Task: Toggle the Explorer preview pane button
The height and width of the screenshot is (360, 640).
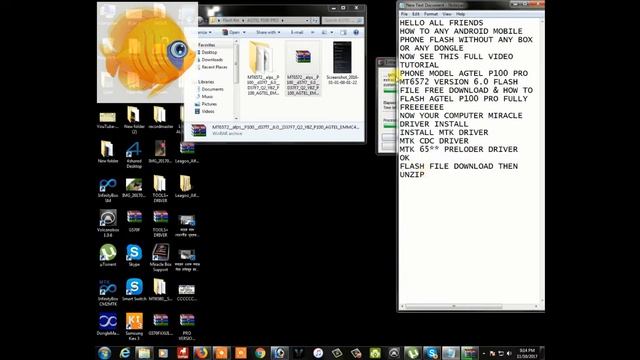Action: coord(343,32)
